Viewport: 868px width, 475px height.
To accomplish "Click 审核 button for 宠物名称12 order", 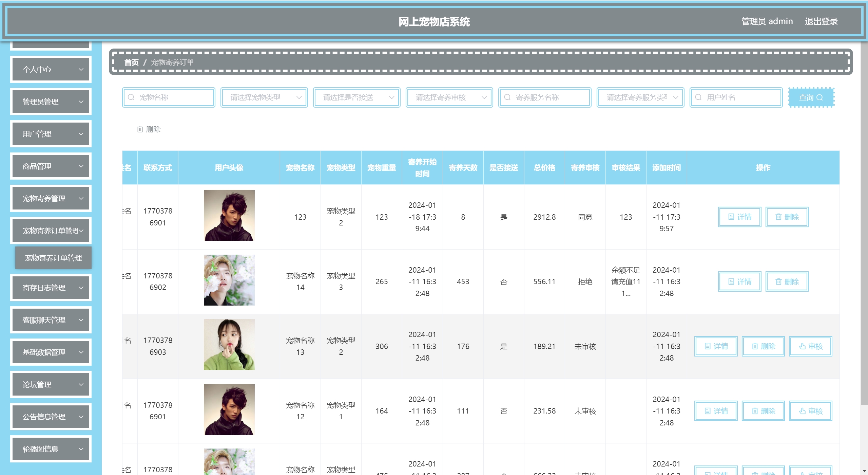I will 810,411.
